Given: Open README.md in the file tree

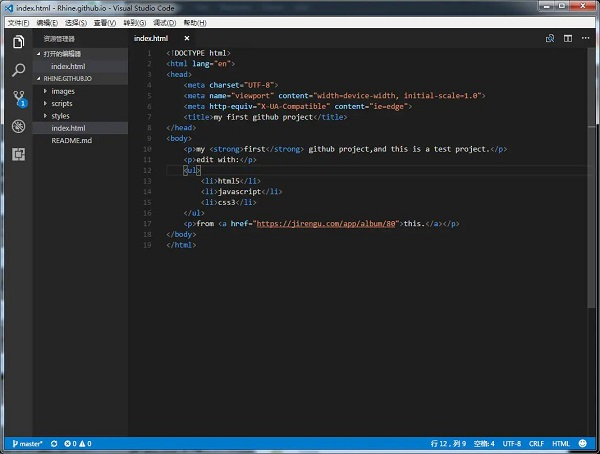Looking at the screenshot, I should point(71,141).
